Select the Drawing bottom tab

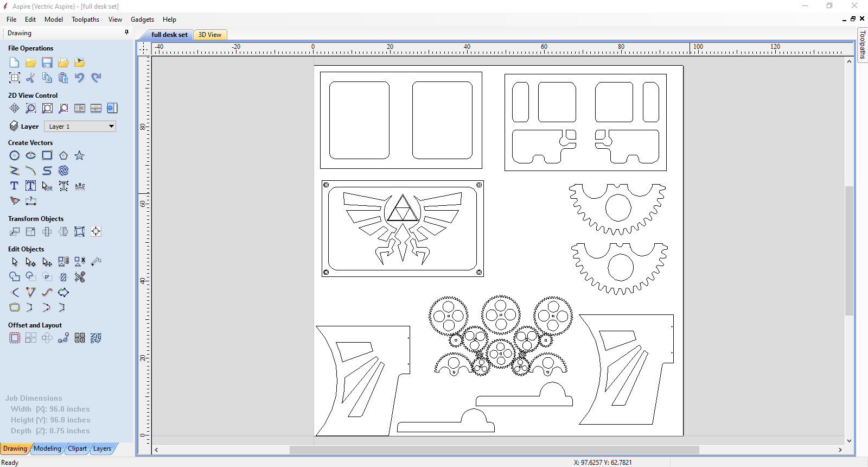point(15,449)
